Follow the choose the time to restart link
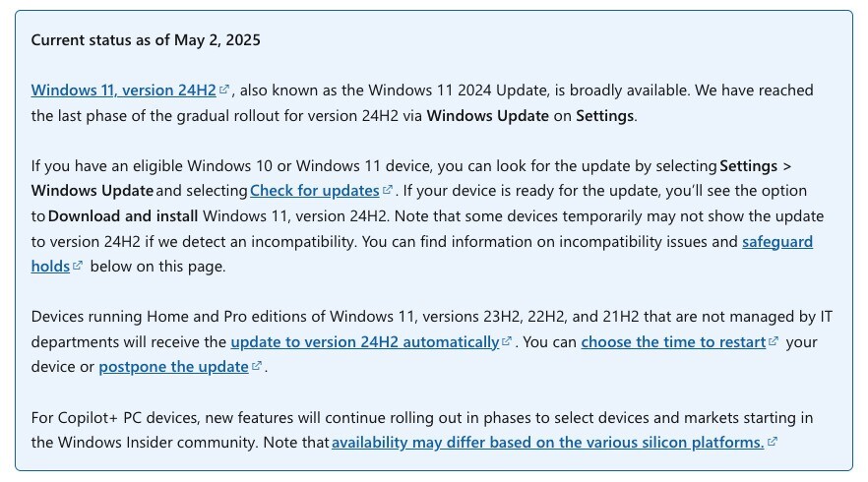The width and height of the screenshot is (868, 482). tap(673, 342)
